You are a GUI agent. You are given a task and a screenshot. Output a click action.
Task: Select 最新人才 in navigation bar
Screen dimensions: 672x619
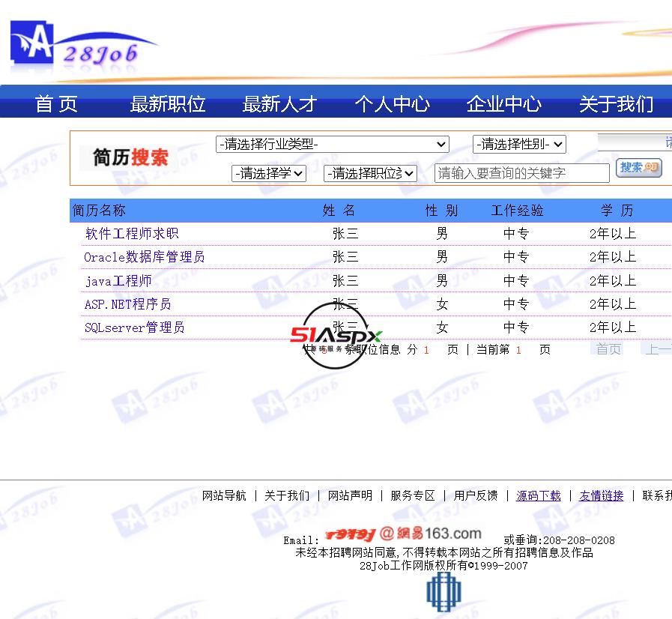[279, 103]
